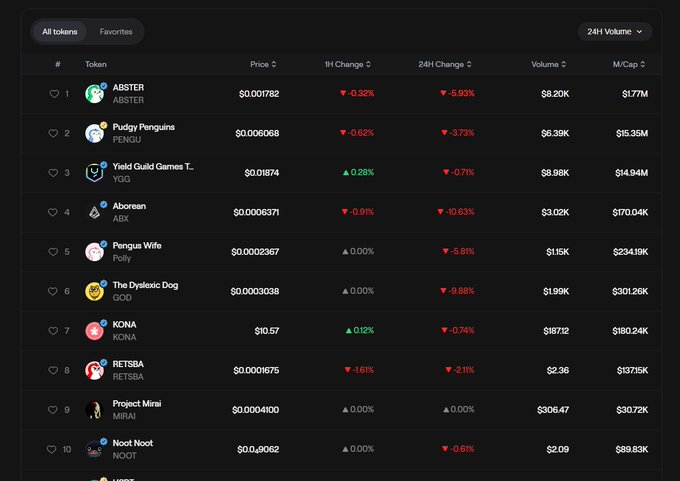This screenshot has height=481, width=680.
Task: Open The Dyslexic Dog GOD logo
Action: point(94,291)
